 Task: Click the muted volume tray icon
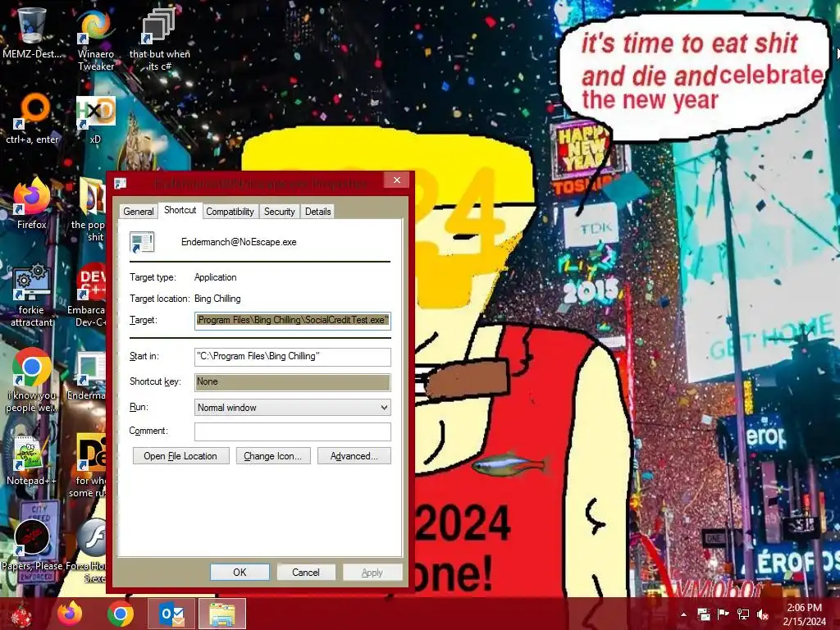[762, 614]
